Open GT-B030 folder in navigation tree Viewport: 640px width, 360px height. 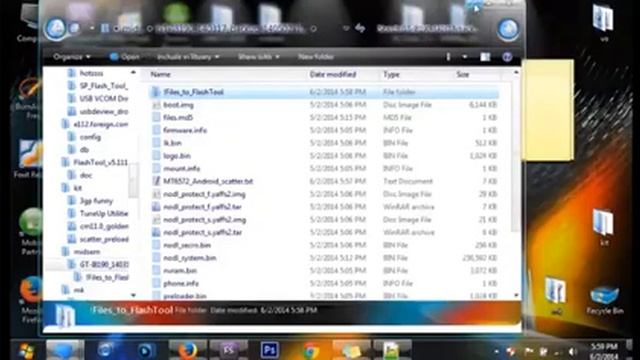(103, 264)
